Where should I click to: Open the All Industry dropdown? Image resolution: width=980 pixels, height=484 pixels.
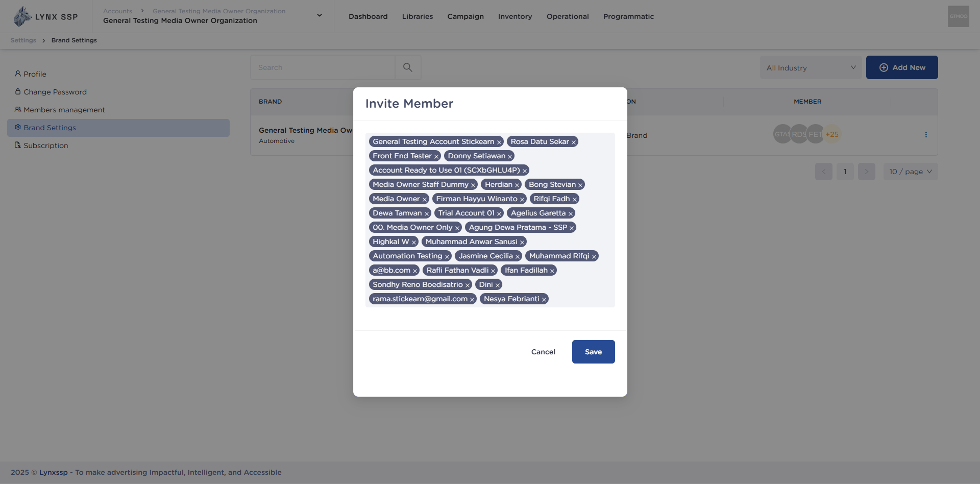[811, 67]
